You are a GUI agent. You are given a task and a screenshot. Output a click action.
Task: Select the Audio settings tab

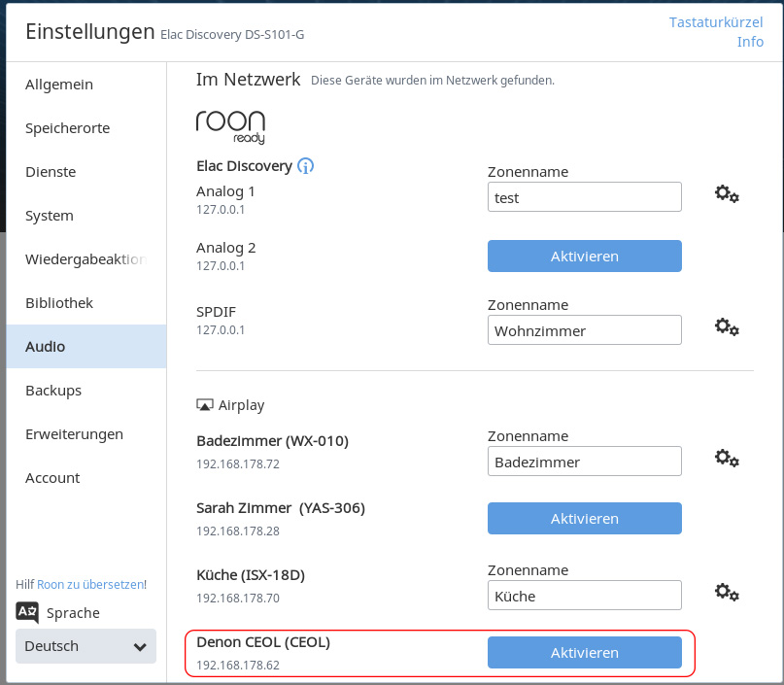86,347
